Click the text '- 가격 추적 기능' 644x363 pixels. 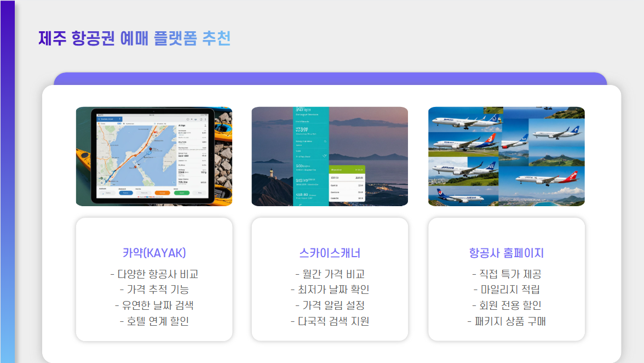coord(154,290)
